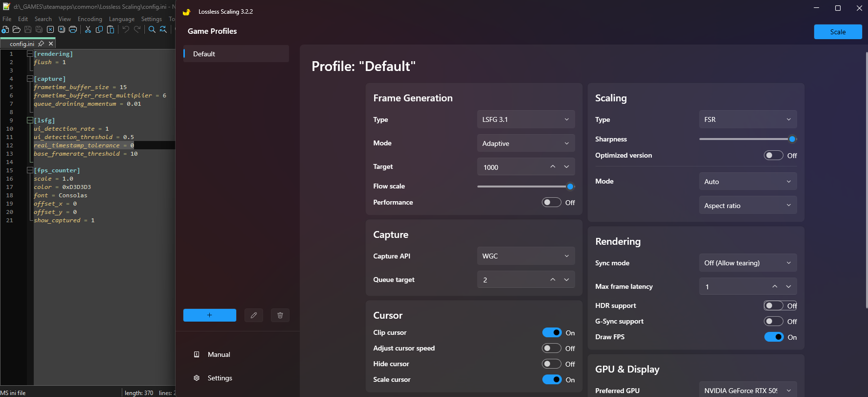The height and width of the screenshot is (397, 868).
Task: Open the Preferred GPU dropdown
Action: (x=748, y=390)
